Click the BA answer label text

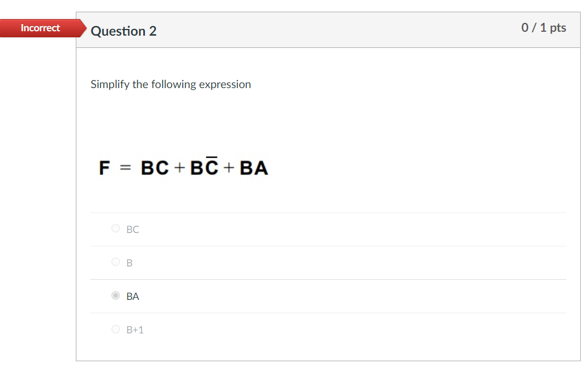pos(132,296)
